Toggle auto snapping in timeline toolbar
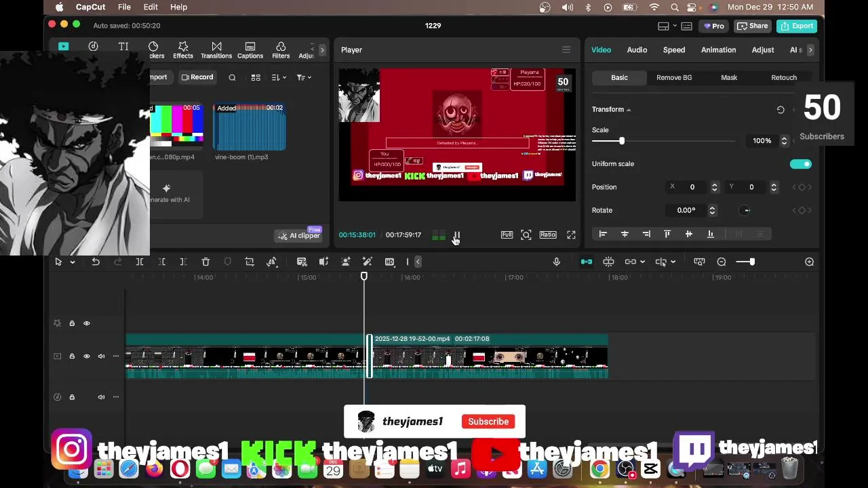 [609, 262]
